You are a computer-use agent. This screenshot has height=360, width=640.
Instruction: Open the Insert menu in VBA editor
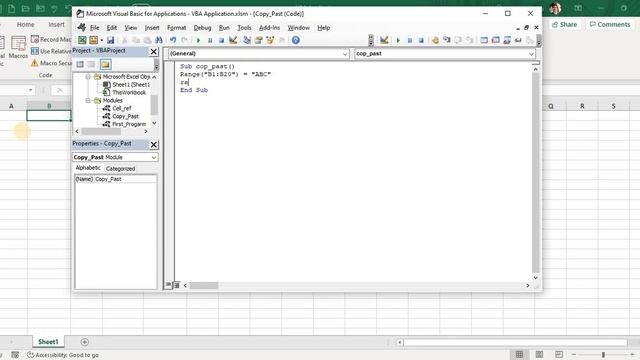click(152, 28)
